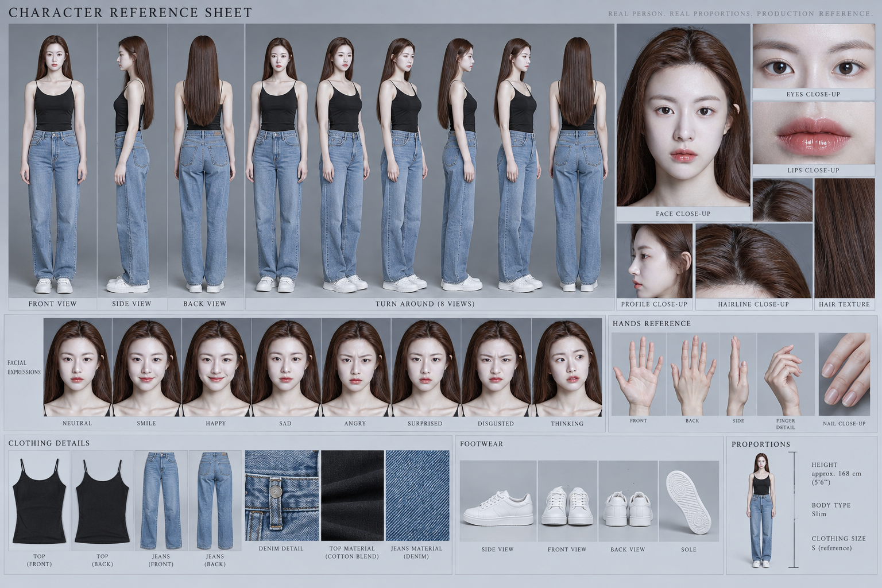The image size is (882, 588).
Task: Select the Thinking facial expression portrait
Action: [x=567, y=368]
